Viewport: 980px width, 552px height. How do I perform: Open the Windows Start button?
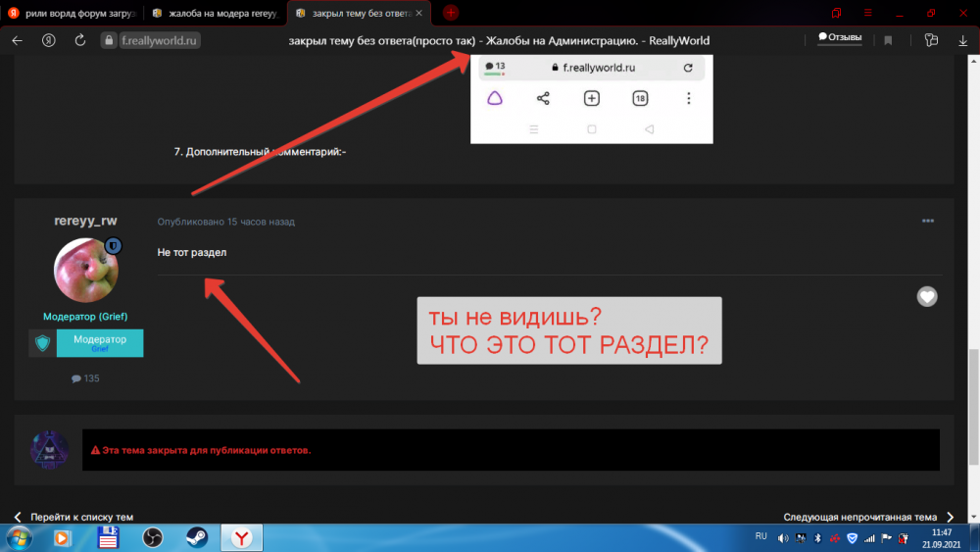click(20, 538)
